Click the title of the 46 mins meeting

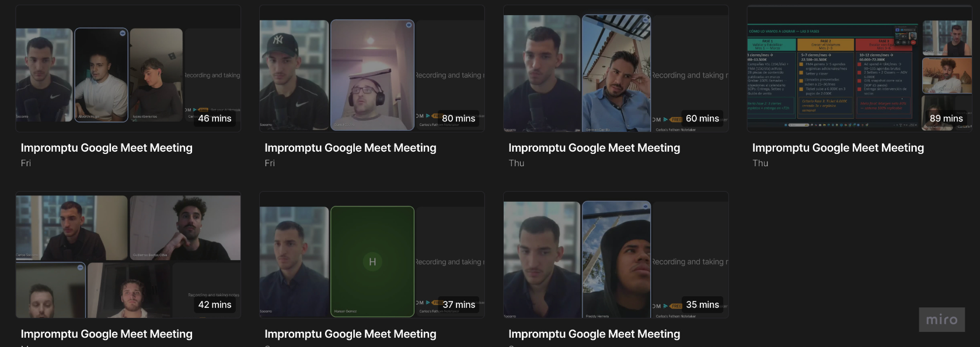tap(107, 148)
